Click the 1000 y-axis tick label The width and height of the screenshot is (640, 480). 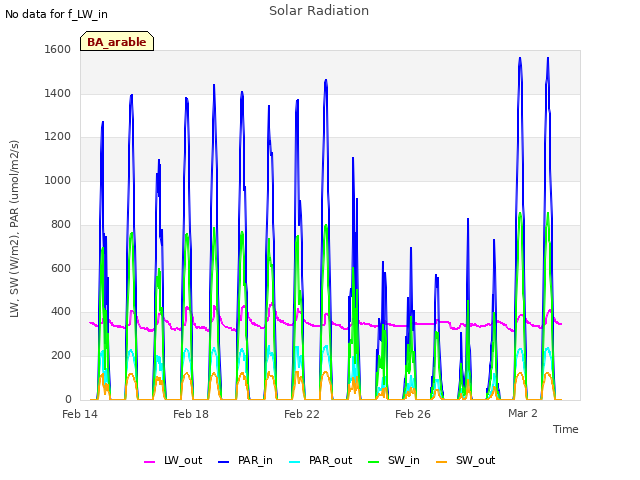(58, 180)
